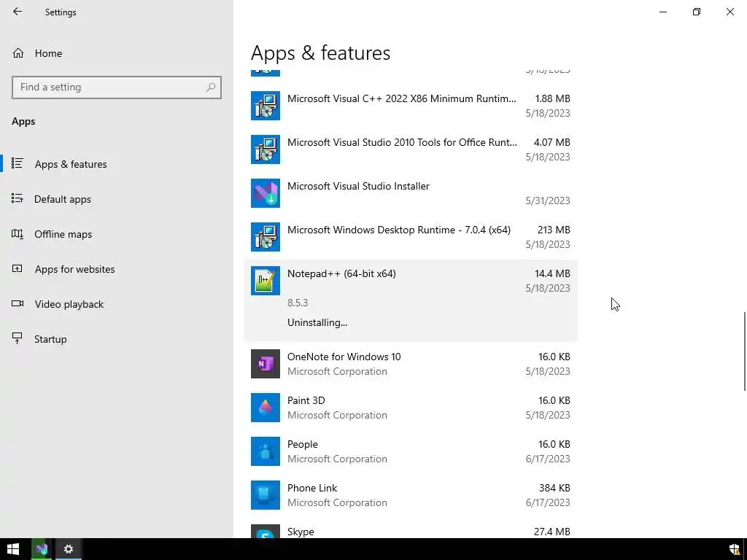Focus the Find a setting search box
The image size is (747, 560).
116,87
